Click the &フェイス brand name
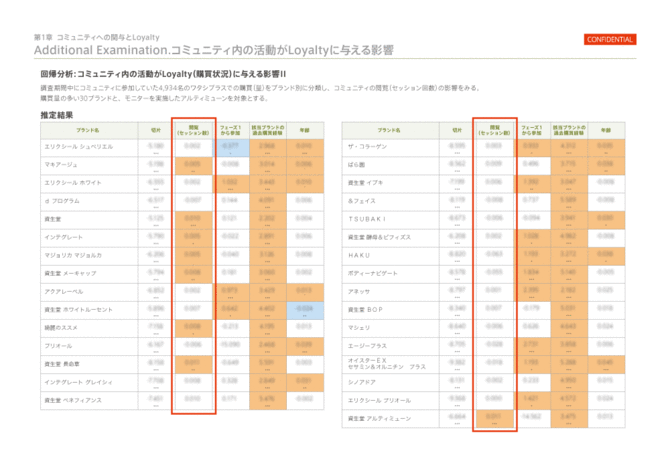The width and height of the screenshot is (670, 473). pyautogui.click(x=361, y=201)
